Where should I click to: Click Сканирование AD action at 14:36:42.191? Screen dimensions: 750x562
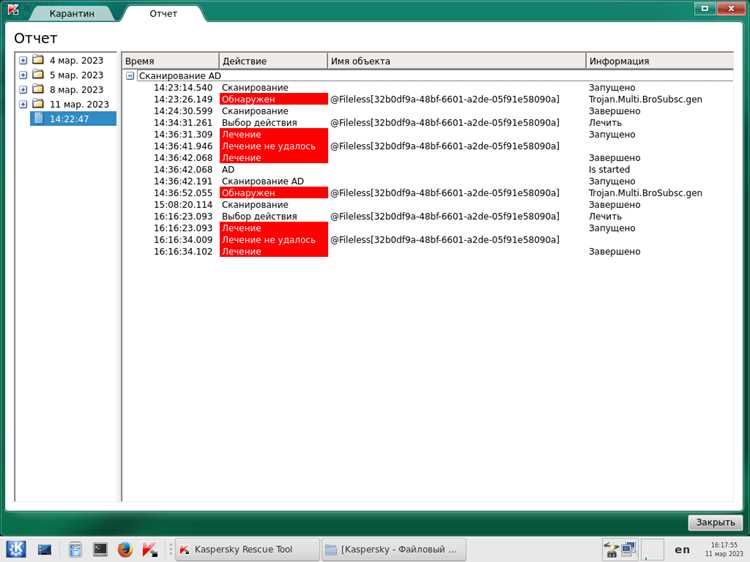[263, 181]
